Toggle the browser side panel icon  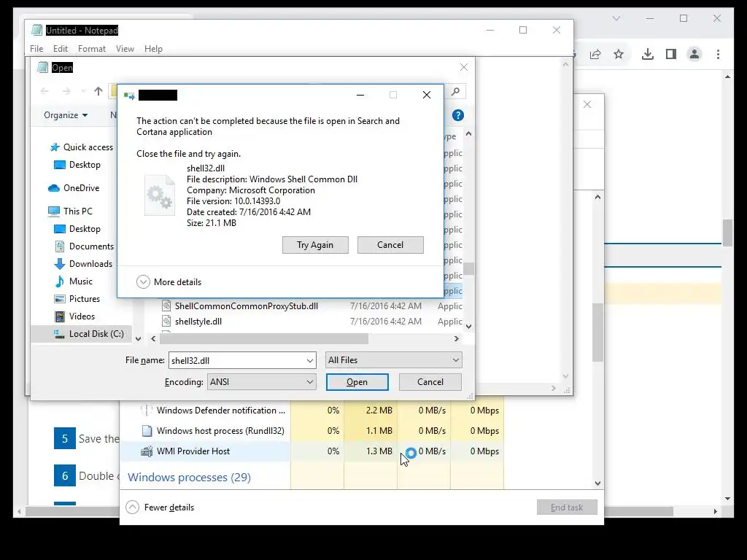click(671, 54)
